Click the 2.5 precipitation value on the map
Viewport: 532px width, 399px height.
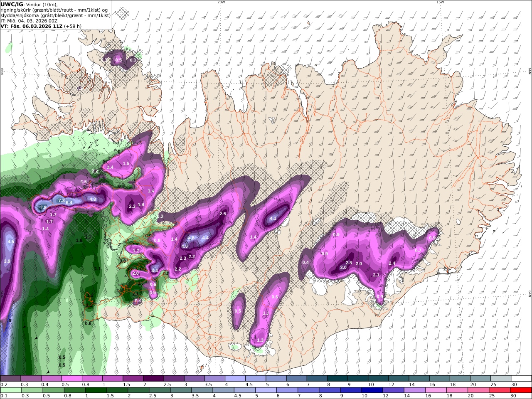[222, 214]
